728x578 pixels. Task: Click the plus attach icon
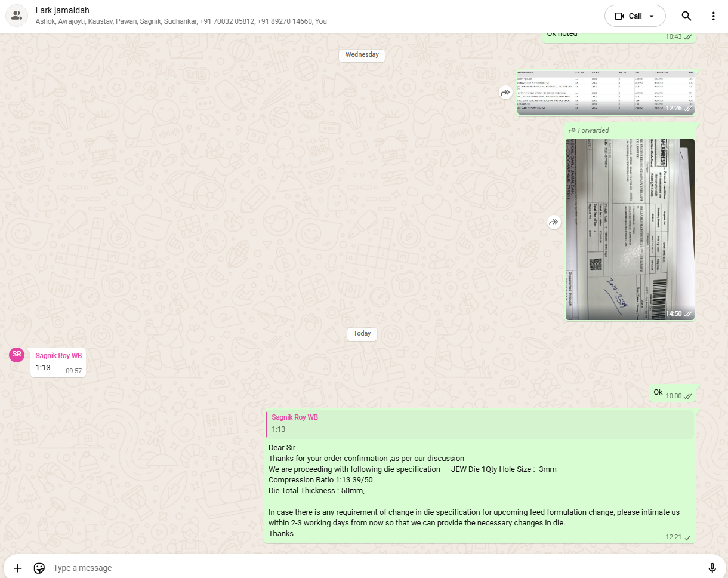pyautogui.click(x=18, y=568)
